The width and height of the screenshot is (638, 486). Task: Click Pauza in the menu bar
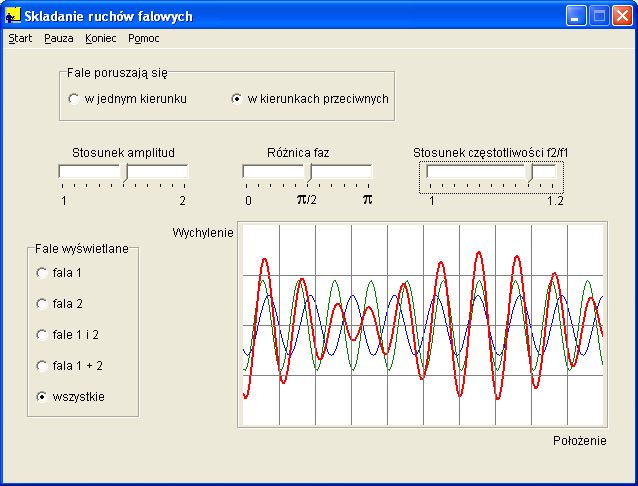[x=58, y=38]
